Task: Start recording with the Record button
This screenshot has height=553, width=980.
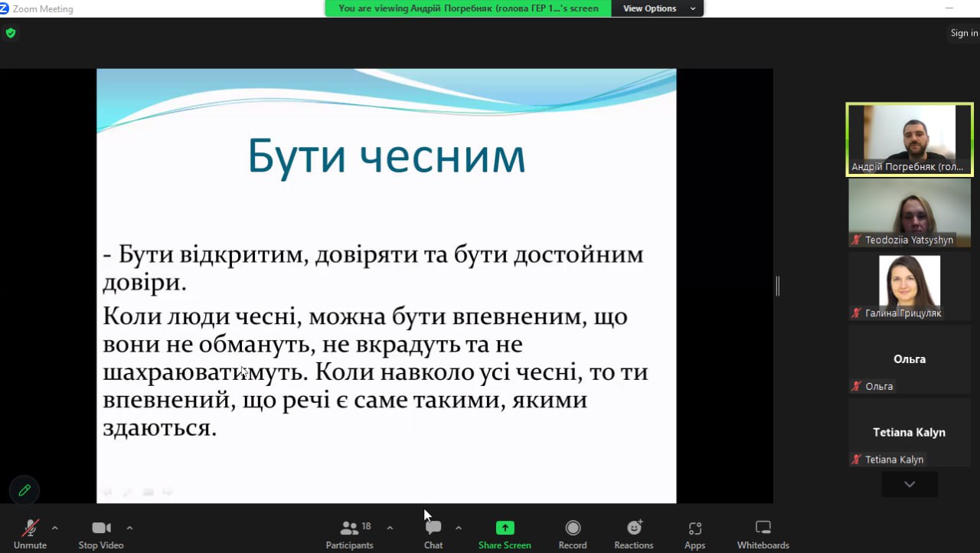Action: tap(573, 533)
